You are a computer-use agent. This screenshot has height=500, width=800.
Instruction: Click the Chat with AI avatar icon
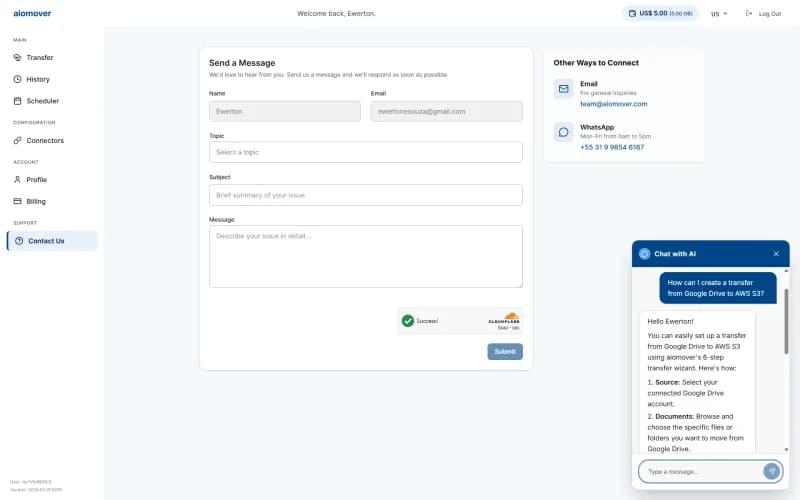coord(644,254)
